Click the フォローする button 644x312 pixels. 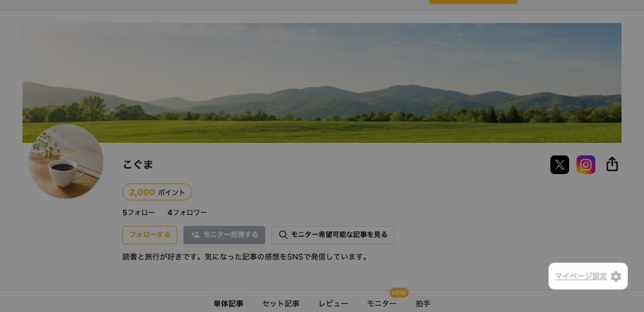[x=150, y=235]
